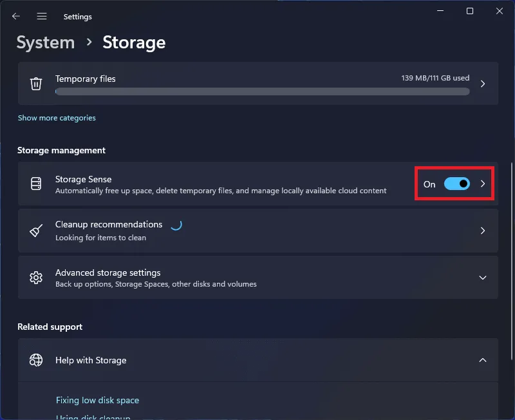Minimize the Settings window
This screenshot has width=515, height=420.
click(x=440, y=11)
